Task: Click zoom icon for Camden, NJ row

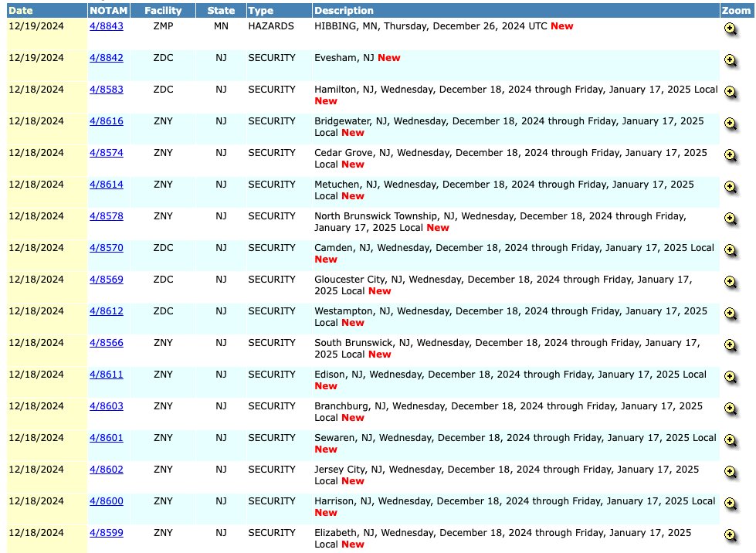Action: (730, 250)
